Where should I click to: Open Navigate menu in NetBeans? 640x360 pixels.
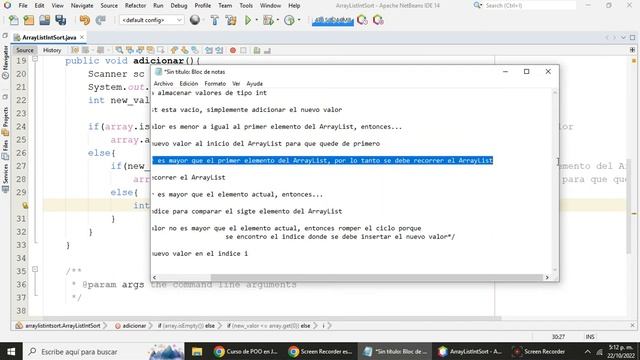[82, 5]
